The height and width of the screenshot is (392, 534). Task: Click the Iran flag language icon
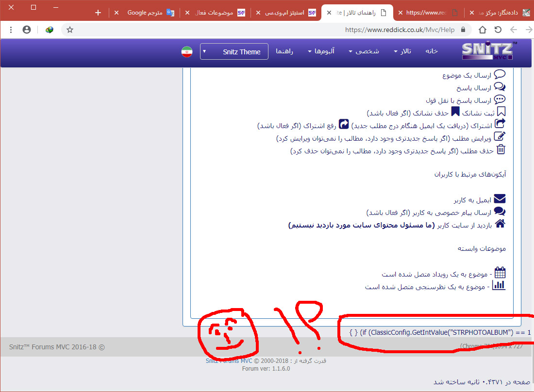tap(187, 52)
